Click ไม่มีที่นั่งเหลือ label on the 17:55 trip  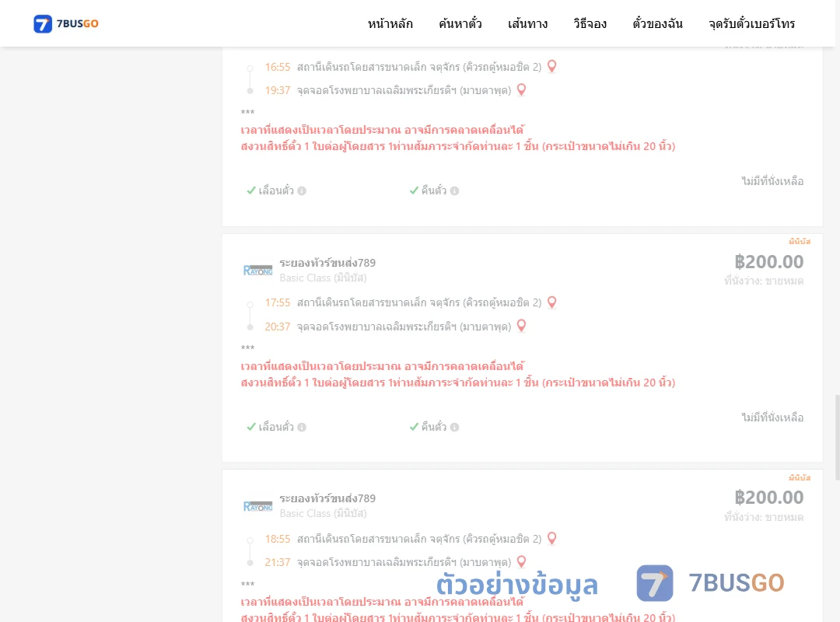[x=772, y=418]
